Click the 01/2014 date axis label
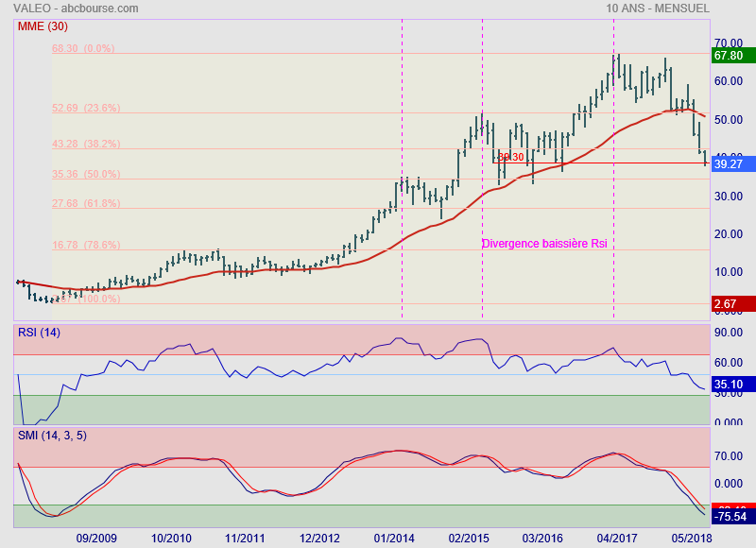This screenshot has height=548, width=756. [x=394, y=538]
